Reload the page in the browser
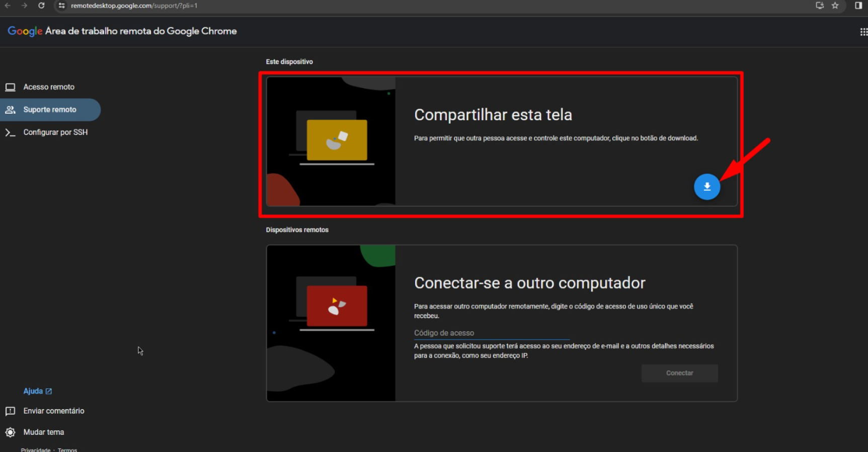The width and height of the screenshot is (868, 452). tap(41, 6)
